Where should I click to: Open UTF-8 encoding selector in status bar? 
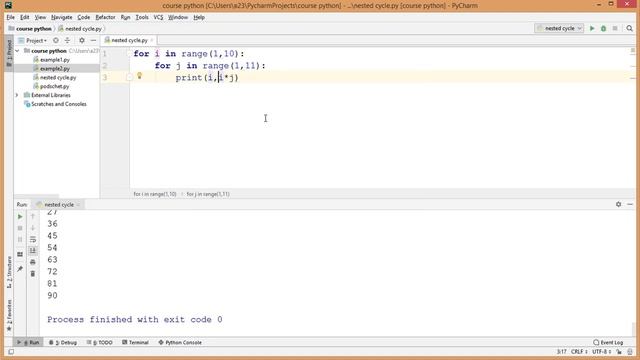(x=602, y=351)
